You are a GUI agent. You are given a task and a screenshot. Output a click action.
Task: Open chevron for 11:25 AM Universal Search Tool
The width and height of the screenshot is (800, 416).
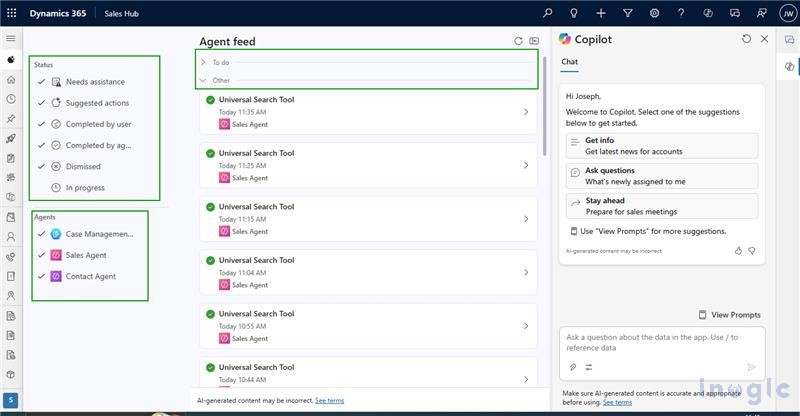click(526, 165)
